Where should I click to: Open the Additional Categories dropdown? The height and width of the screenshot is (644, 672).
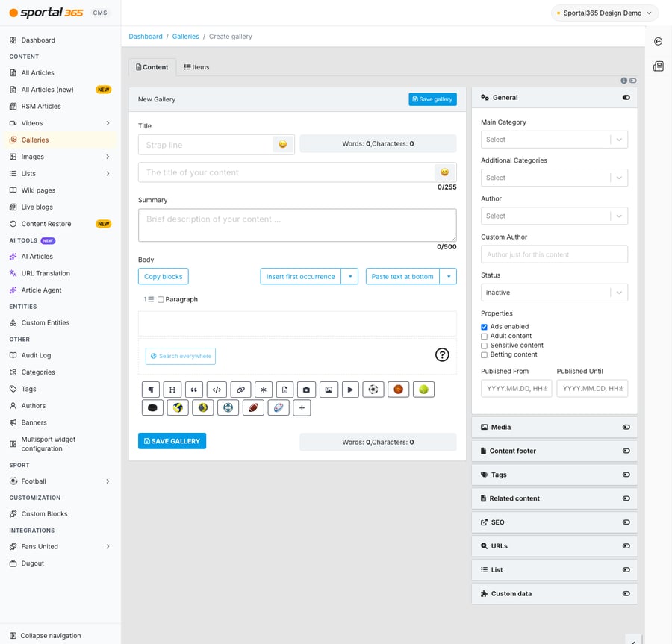coord(554,178)
